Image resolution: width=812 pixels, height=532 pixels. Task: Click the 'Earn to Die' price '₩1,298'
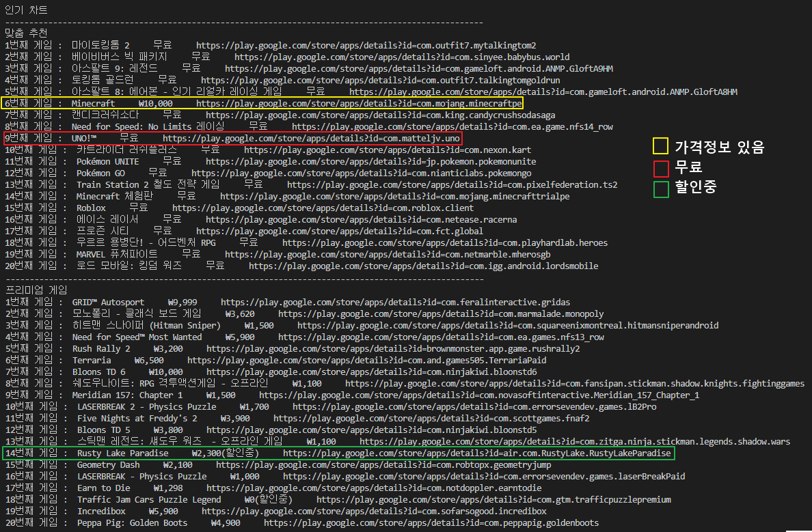168,488
